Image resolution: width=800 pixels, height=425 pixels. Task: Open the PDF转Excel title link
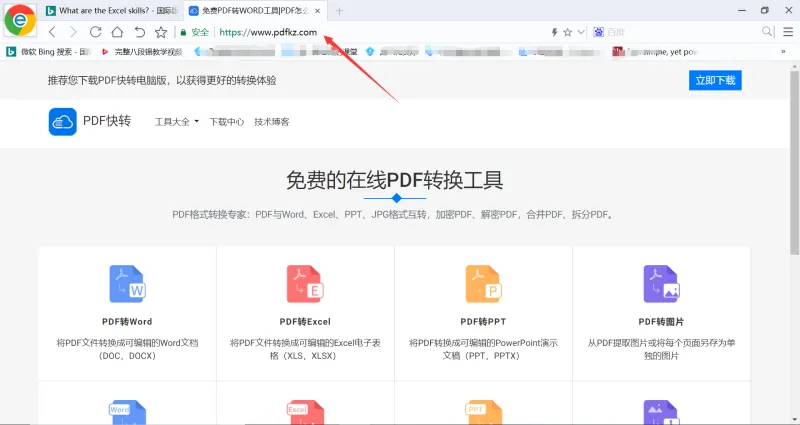pos(305,322)
